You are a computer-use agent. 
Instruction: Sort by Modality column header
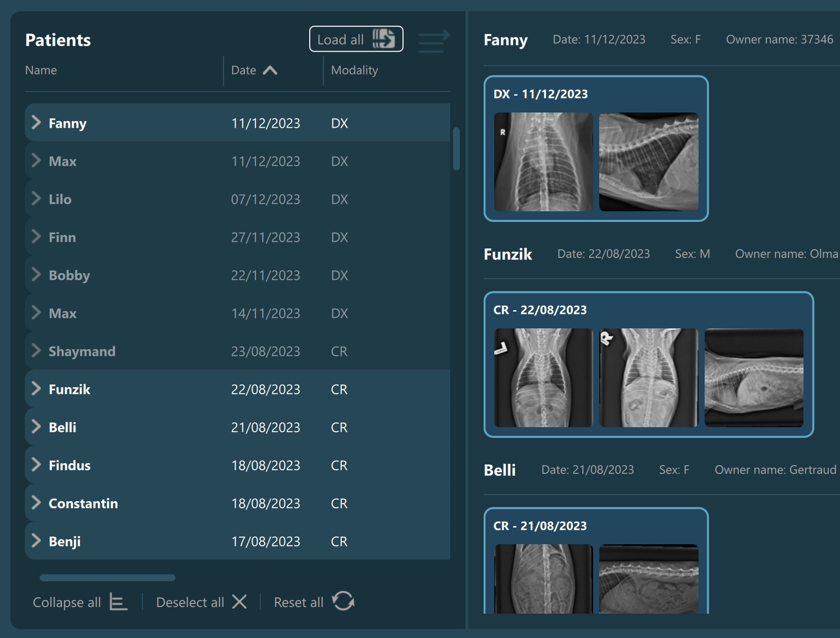(x=354, y=70)
